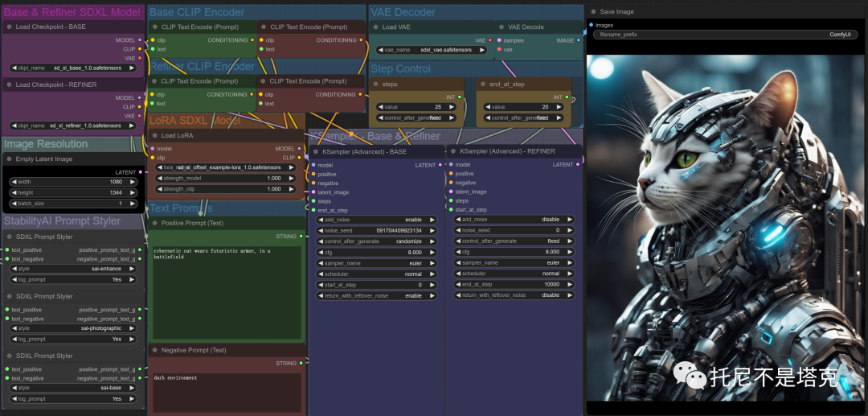Click strength_model value slider in Load LoRA
The height and width of the screenshot is (416, 868).
click(x=225, y=179)
